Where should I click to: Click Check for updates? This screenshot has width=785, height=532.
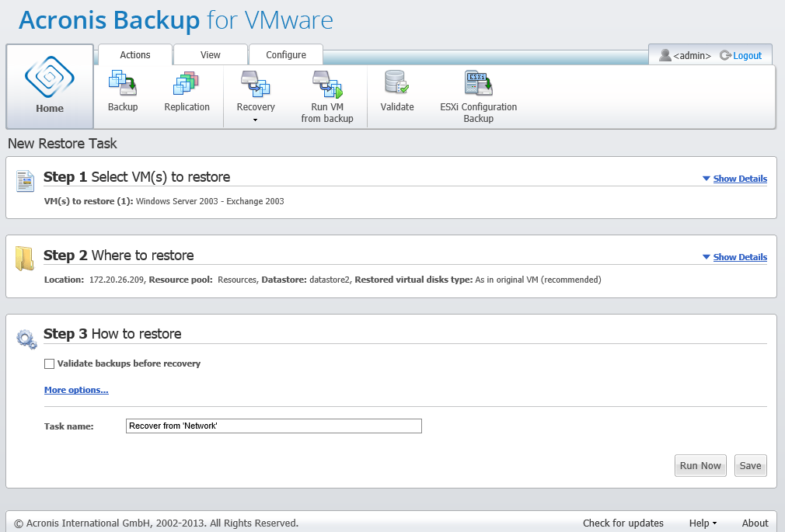623,523
